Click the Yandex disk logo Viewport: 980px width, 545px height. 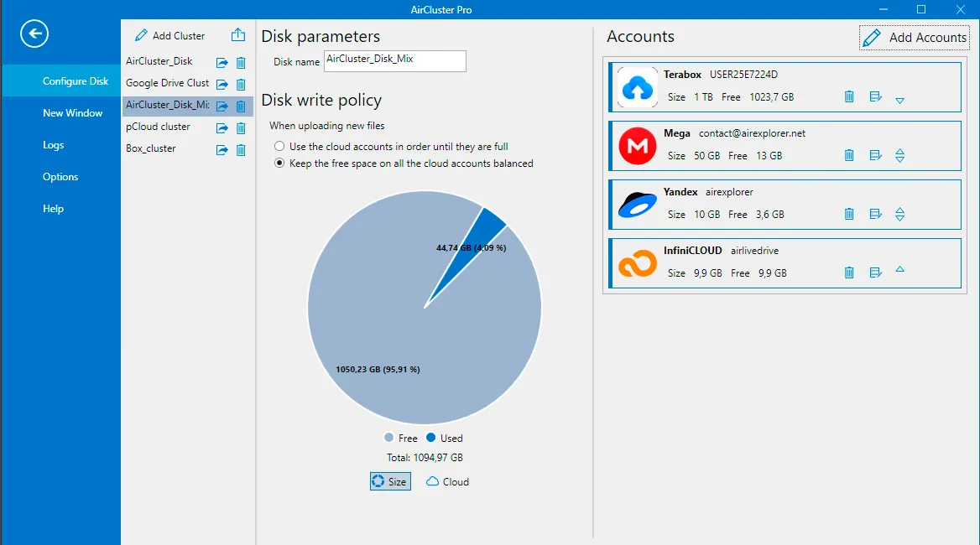click(638, 205)
